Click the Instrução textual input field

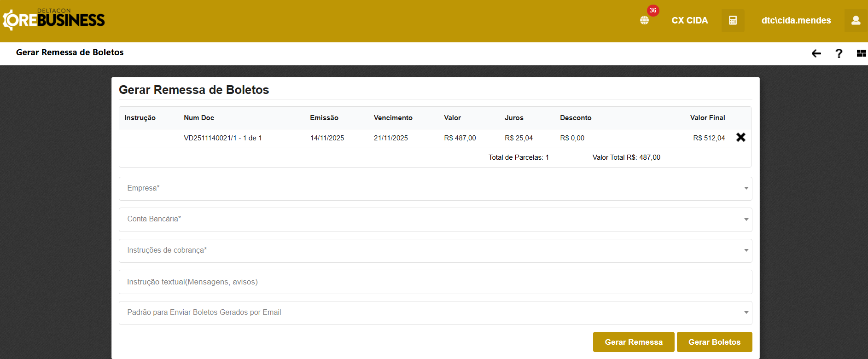coord(435,282)
